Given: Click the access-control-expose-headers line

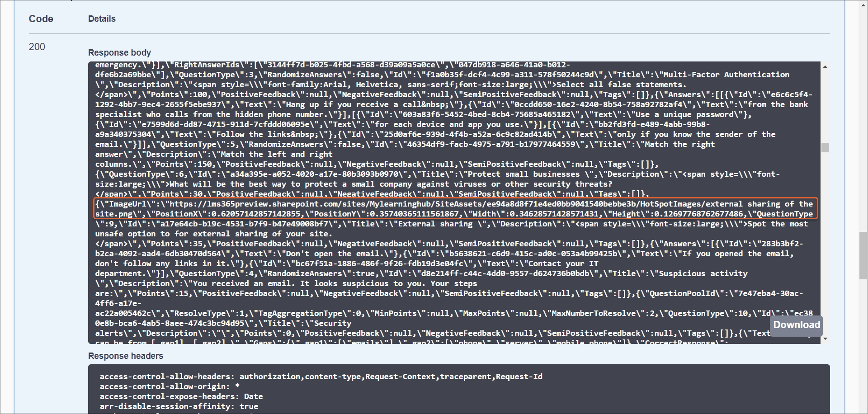Looking at the screenshot, I should tap(181, 396).
